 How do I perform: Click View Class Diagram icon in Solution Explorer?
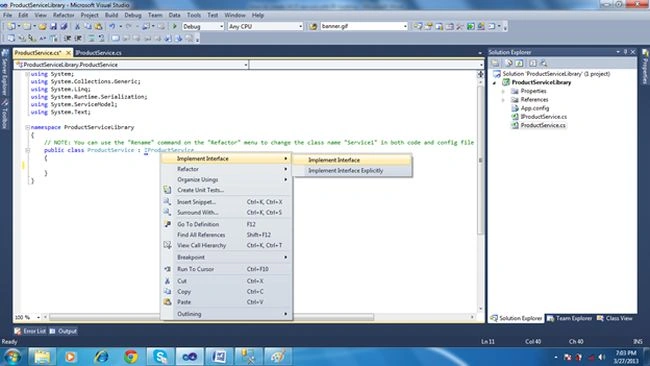click(x=543, y=63)
